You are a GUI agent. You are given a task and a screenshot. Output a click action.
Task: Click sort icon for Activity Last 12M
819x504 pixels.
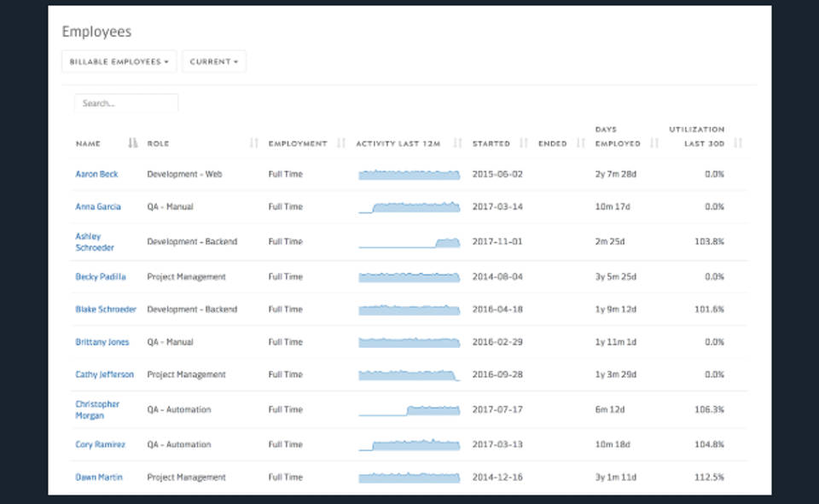[x=458, y=143]
